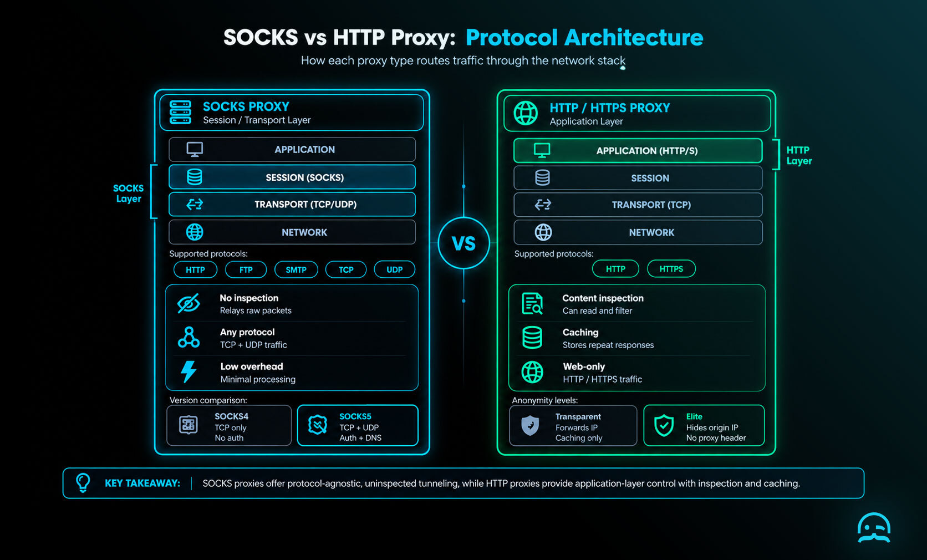This screenshot has height=560, width=927.
Task: Select the SMTP protocol pill
Action: pos(296,269)
